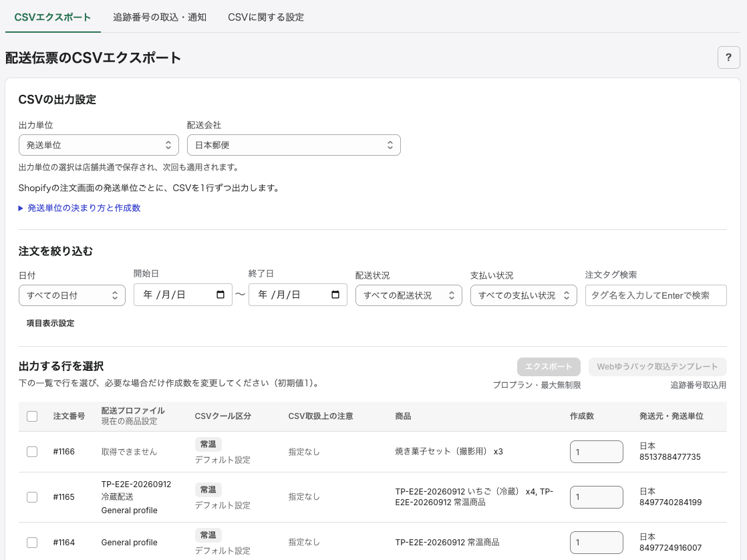Viewport: 747px width, 560px height.
Task: Click Webゆうパック取込テンプレート button
Action: tap(657, 366)
